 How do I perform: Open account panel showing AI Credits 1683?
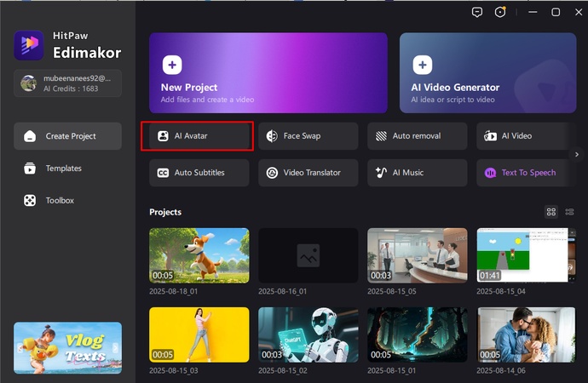tap(68, 83)
